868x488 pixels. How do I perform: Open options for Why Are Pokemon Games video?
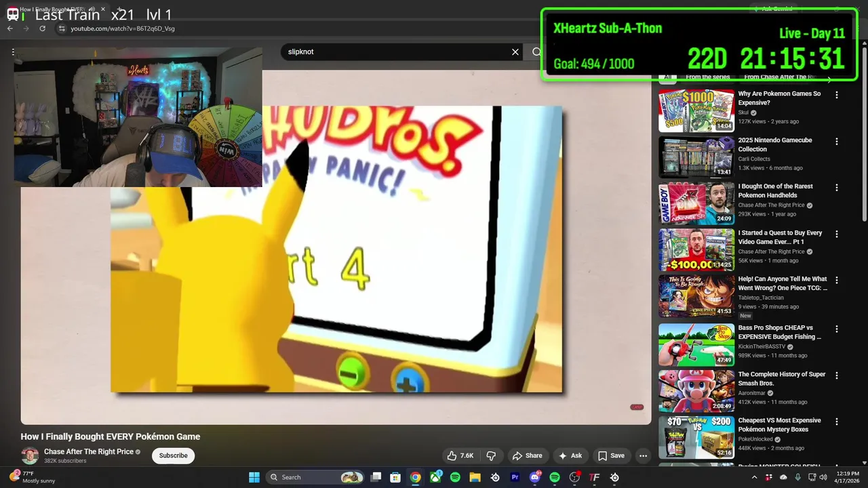pos(836,95)
